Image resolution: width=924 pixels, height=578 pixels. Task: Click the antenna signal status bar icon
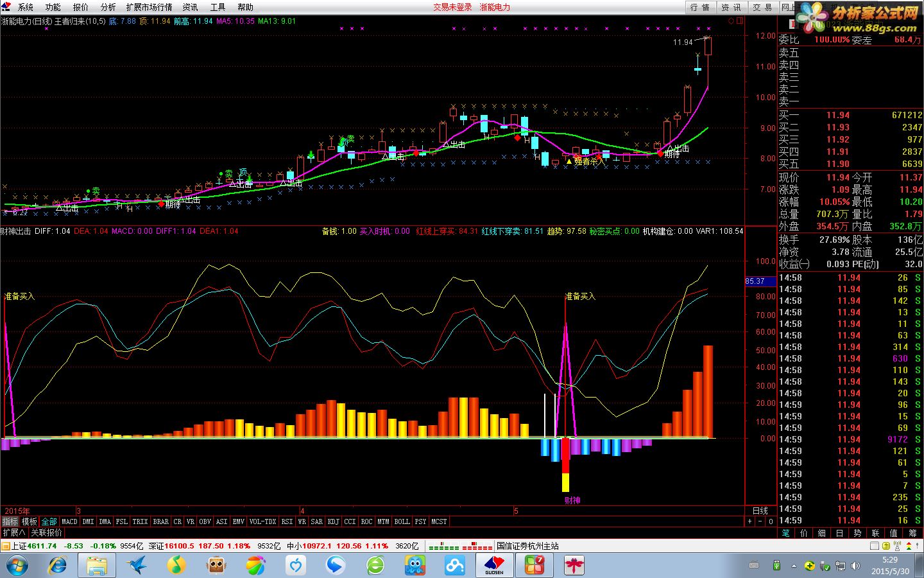click(x=897, y=546)
